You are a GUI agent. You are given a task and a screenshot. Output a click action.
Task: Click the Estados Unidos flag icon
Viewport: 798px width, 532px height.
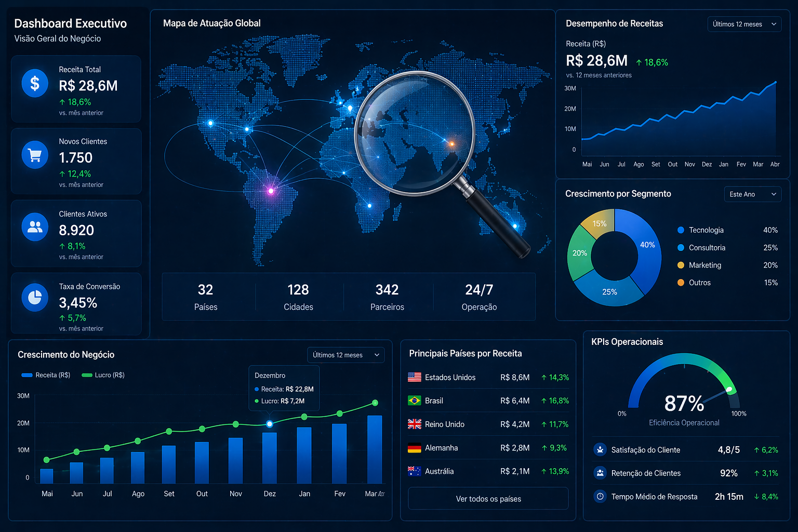tap(415, 377)
